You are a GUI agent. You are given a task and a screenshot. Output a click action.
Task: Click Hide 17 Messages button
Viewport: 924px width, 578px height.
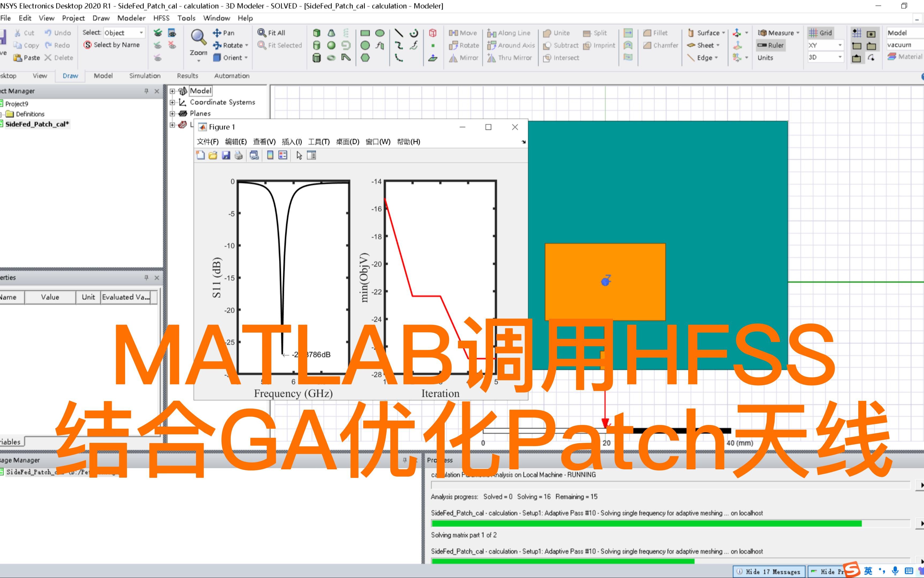[x=769, y=572]
